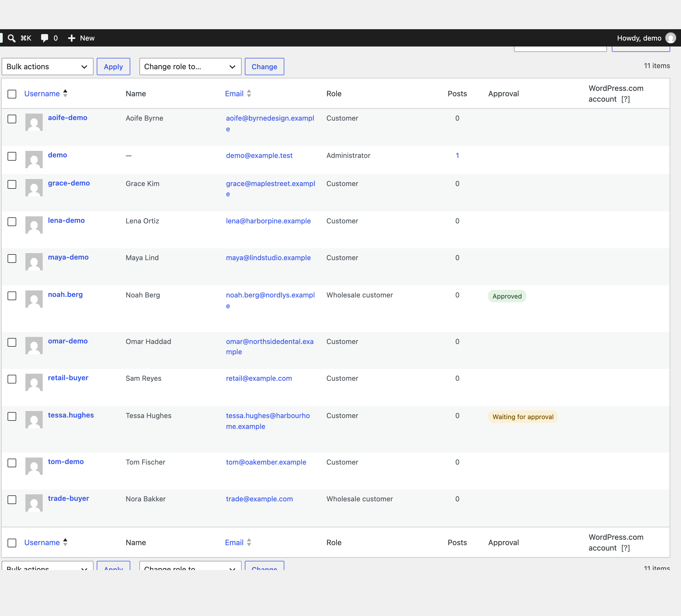Open the top Change role to… dropdown
Image resolution: width=681 pixels, height=616 pixels.
click(190, 67)
